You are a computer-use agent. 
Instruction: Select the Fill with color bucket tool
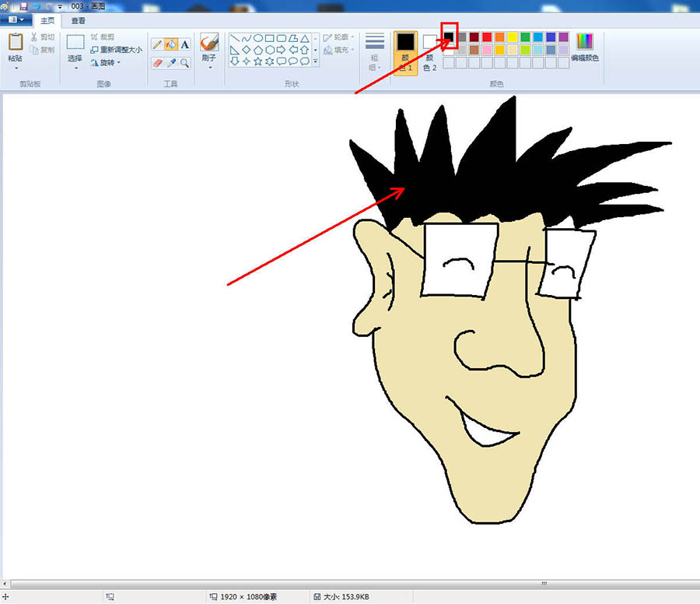(171, 44)
